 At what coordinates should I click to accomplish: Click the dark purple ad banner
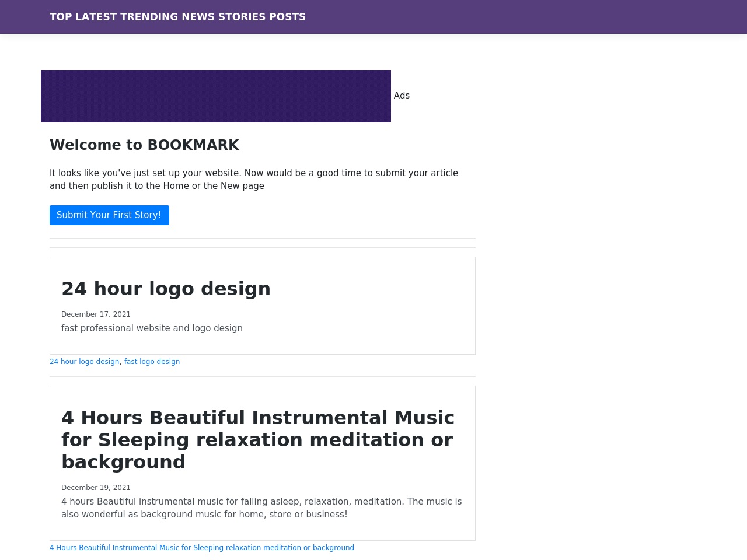[216, 96]
